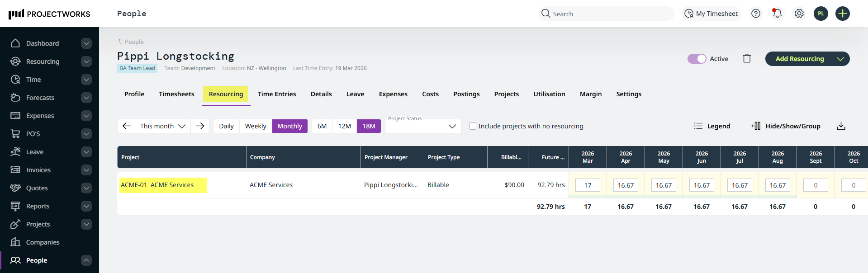Go back via People breadcrumb
Viewport: 868px width, 273px height.
click(x=131, y=42)
